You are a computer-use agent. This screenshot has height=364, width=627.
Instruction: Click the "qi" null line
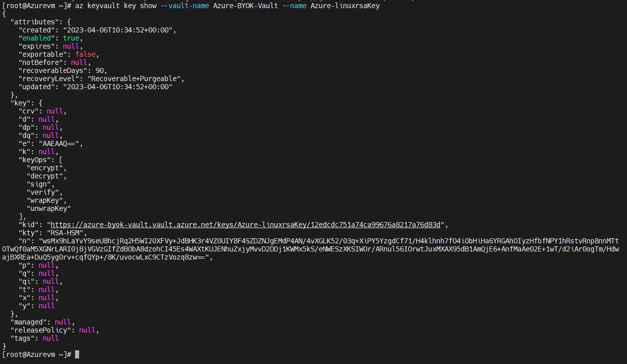pyautogui.click(x=41, y=281)
